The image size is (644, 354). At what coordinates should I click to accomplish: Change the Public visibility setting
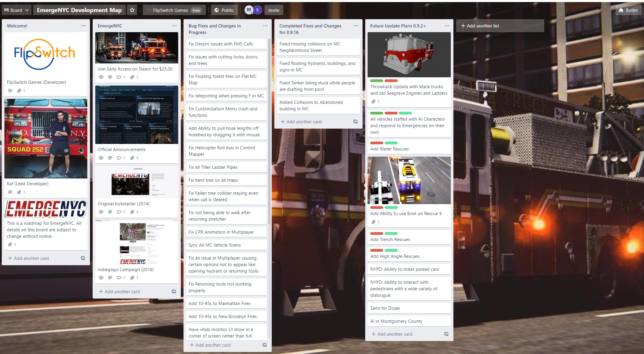pos(224,10)
